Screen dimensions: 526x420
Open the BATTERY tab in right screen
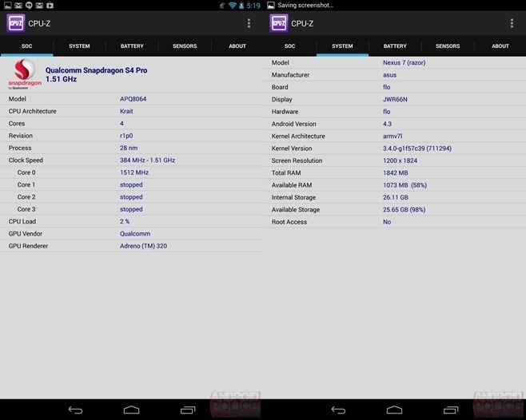pos(395,46)
